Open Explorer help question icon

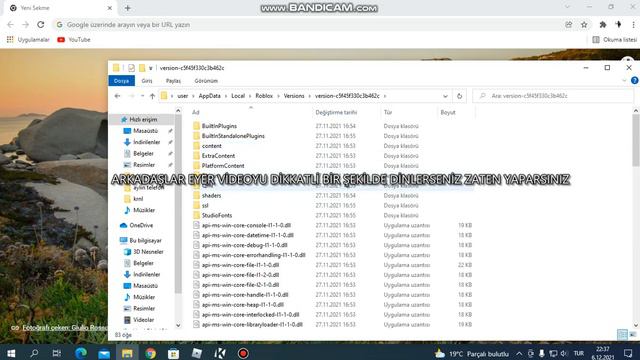[634, 81]
